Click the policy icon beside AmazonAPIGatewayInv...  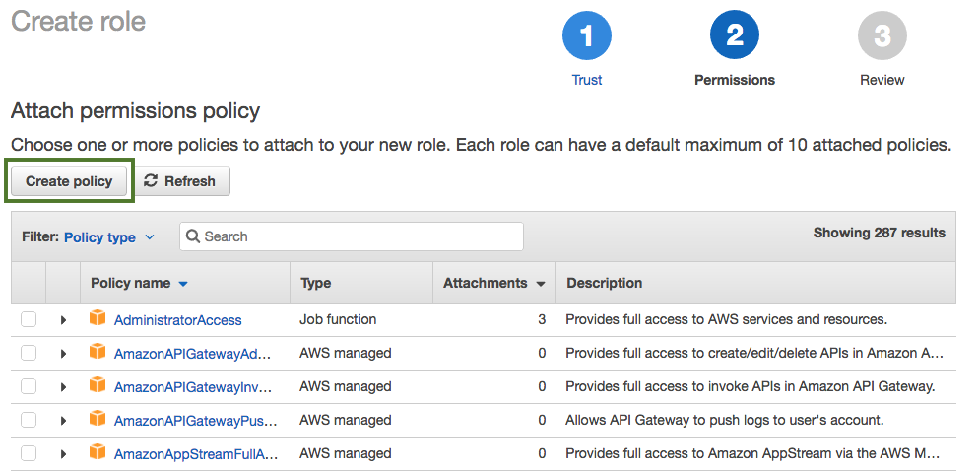click(x=97, y=385)
